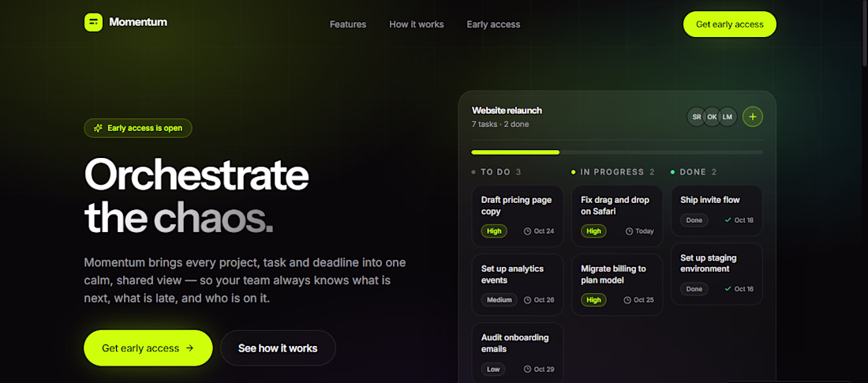Open Features in the navigation
Screen dimensions: 868x383
tap(348, 24)
